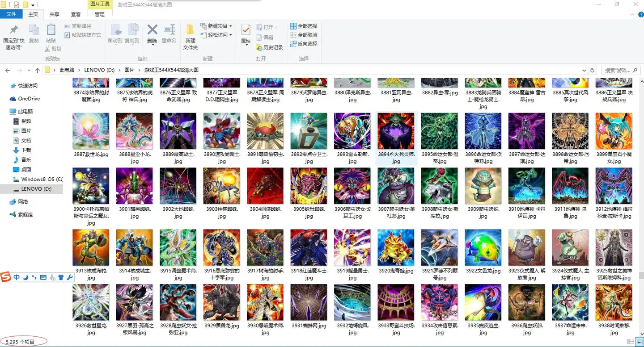Screen dimensions: 644x347
Task: Switch to the 主页 (Home) tab
Action: [33, 14]
